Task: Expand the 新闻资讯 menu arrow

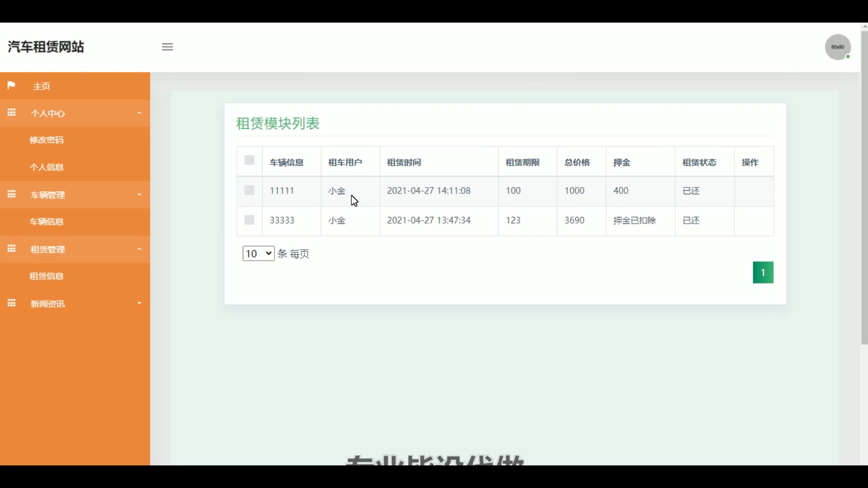Action: coord(139,303)
